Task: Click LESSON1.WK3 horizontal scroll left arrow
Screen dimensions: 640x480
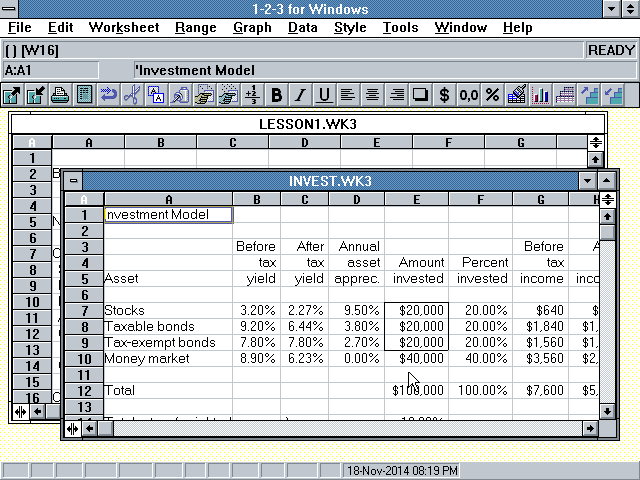Action: pyautogui.click(x=37, y=411)
